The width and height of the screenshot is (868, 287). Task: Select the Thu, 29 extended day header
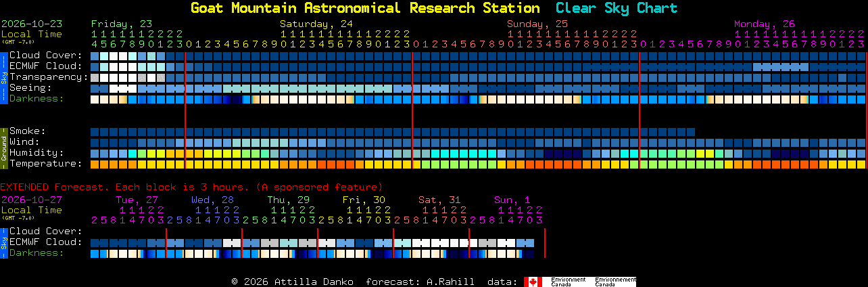[288, 200]
